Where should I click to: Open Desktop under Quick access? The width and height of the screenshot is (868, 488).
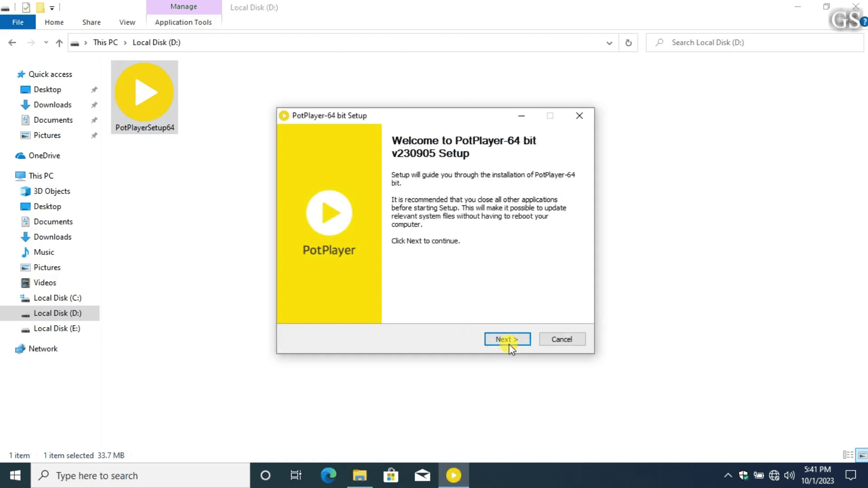(47, 89)
